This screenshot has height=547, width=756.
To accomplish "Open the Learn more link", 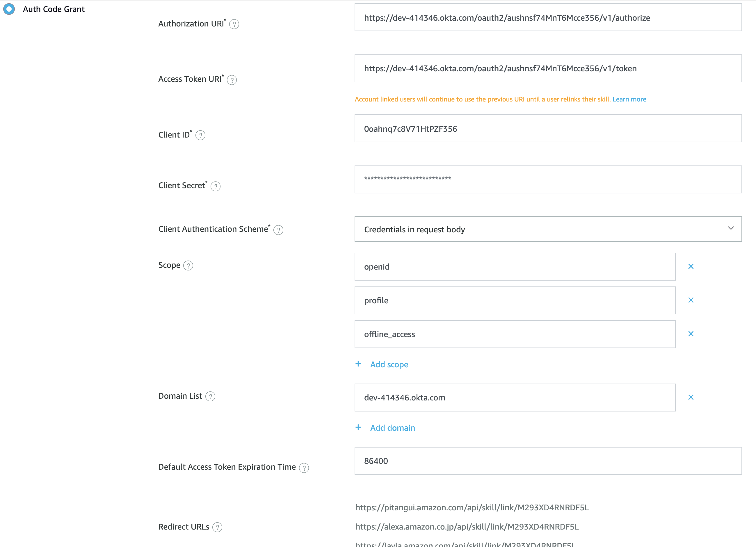I will [x=629, y=99].
